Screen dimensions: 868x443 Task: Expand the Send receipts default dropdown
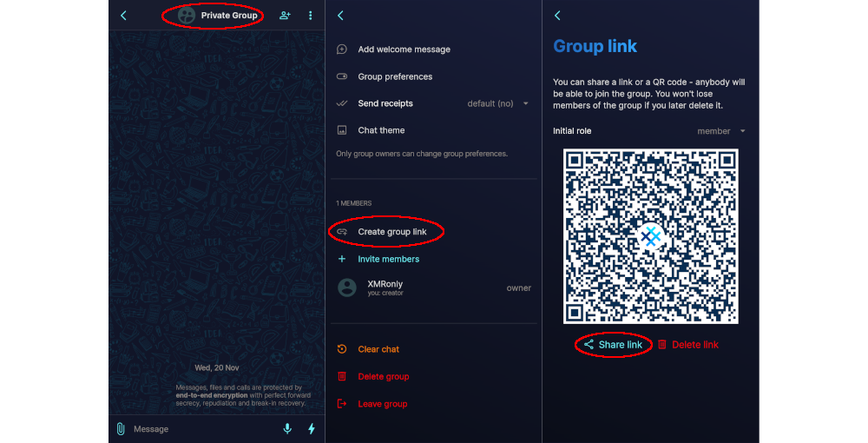498,103
